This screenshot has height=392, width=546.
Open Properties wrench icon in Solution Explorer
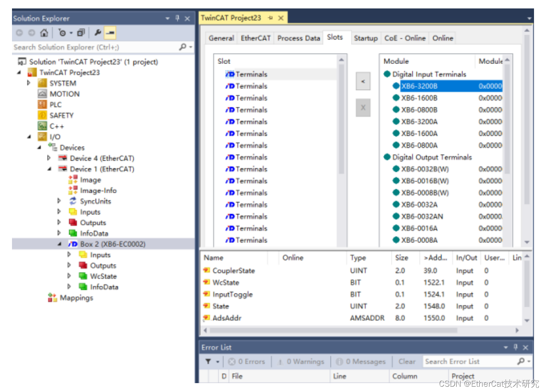(97, 33)
